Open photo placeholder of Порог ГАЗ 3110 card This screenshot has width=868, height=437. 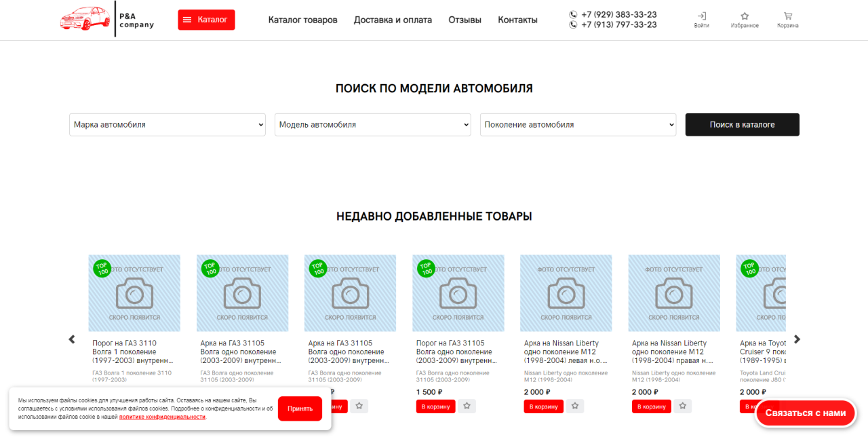coord(134,293)
